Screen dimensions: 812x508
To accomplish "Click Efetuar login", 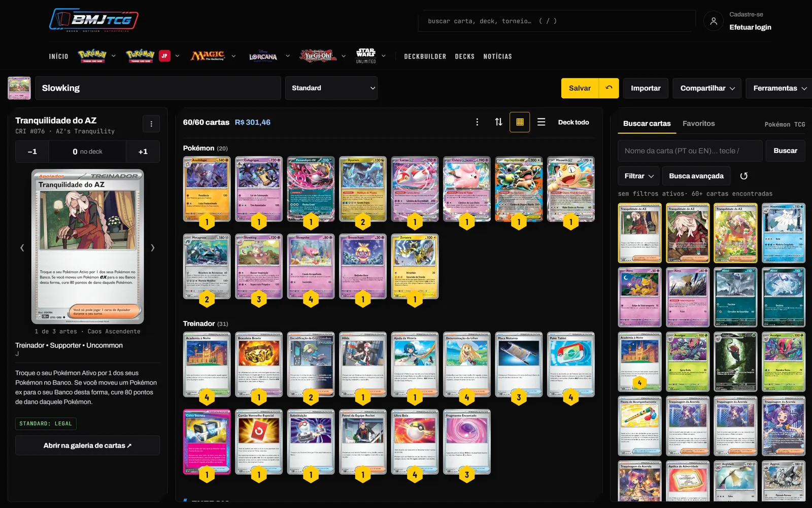I will click(750, 27).
